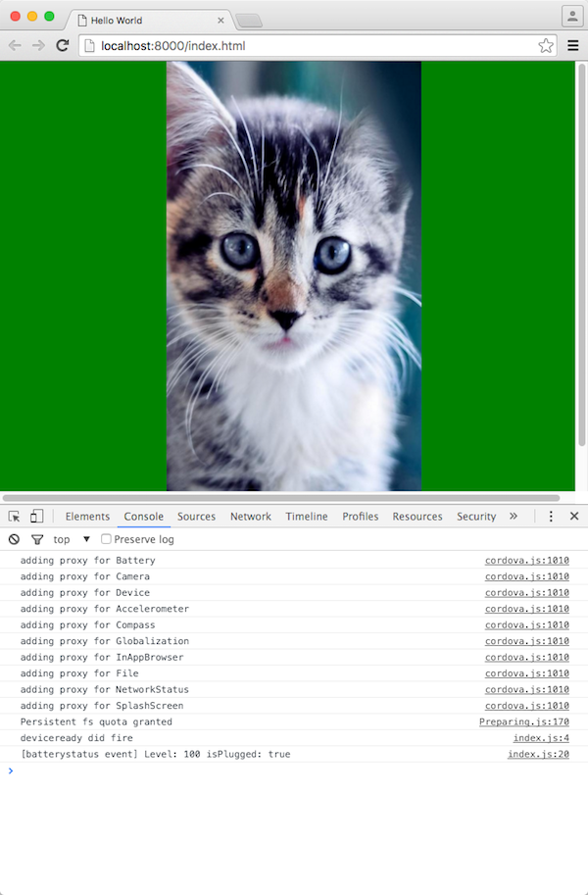This screenshot has width=588, height=895.
Task: Show more DevTools tabs via chevrons
Action: [x=514, y=516]
